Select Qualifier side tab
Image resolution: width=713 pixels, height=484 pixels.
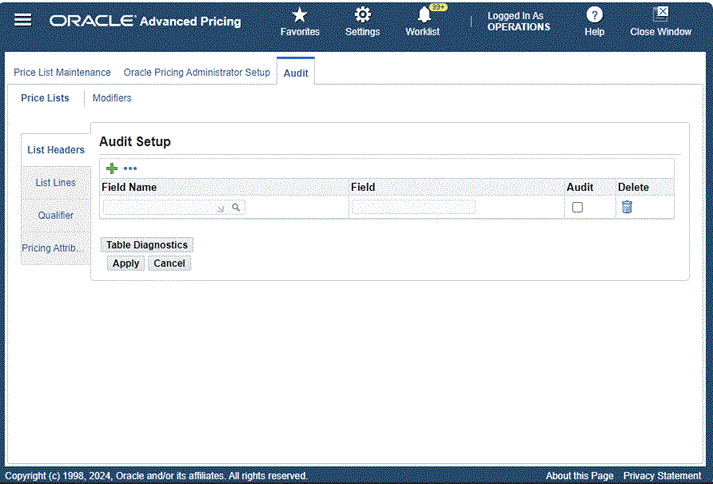tap(55, 215)
